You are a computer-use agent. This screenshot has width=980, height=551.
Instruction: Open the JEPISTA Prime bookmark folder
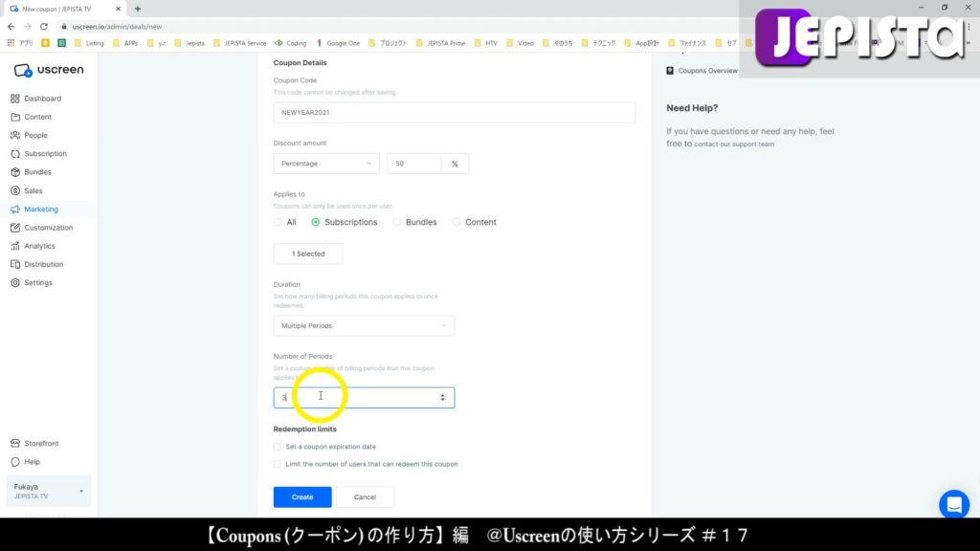(x=440, y=43)
